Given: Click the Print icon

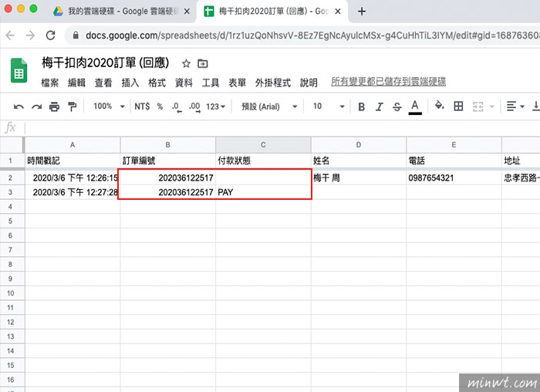Looking at the screenshot, I should (54, 106).
